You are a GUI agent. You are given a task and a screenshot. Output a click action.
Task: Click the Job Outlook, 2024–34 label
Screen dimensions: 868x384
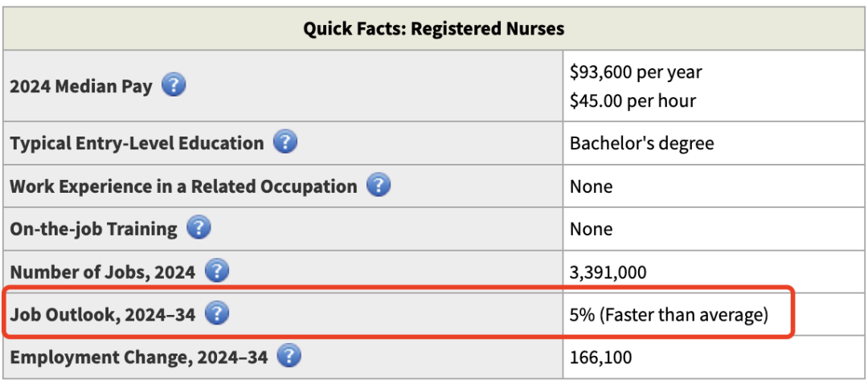pyautogui.click(x=103, y=315)
